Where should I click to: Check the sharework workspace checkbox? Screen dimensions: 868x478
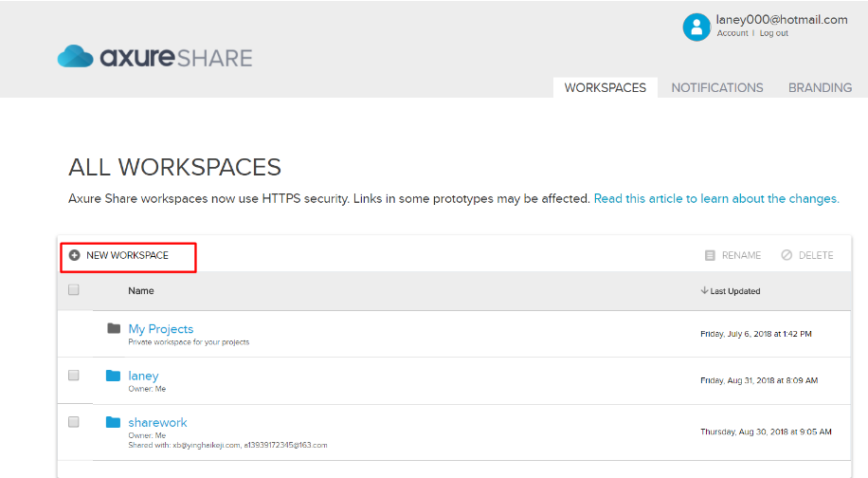74,422
